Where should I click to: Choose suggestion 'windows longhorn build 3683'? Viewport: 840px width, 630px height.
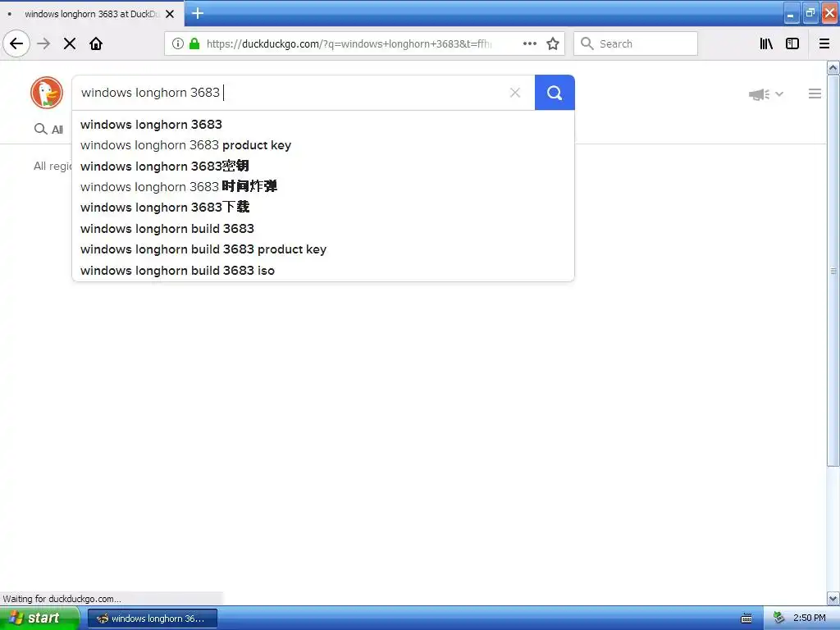pyautogui.click(x=323, y=229)
